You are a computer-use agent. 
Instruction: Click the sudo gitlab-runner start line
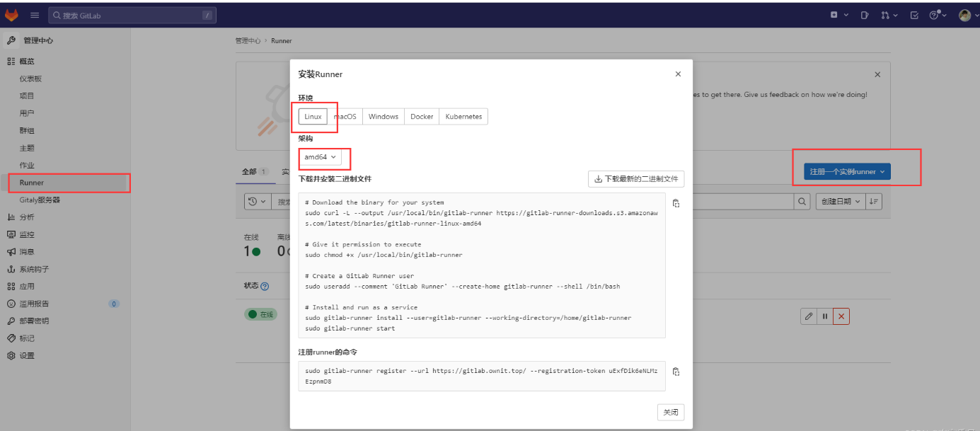[350, 328]
